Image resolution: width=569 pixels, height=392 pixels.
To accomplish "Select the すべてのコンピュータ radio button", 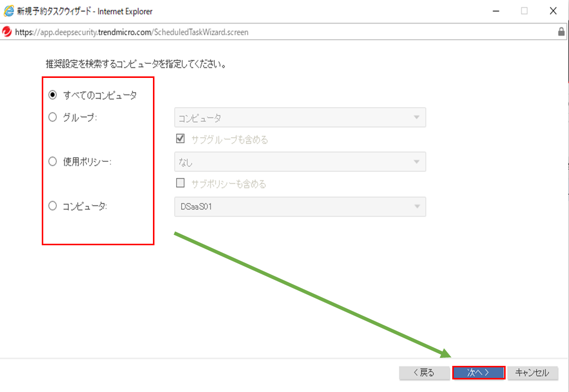I will tap(53, 95).
